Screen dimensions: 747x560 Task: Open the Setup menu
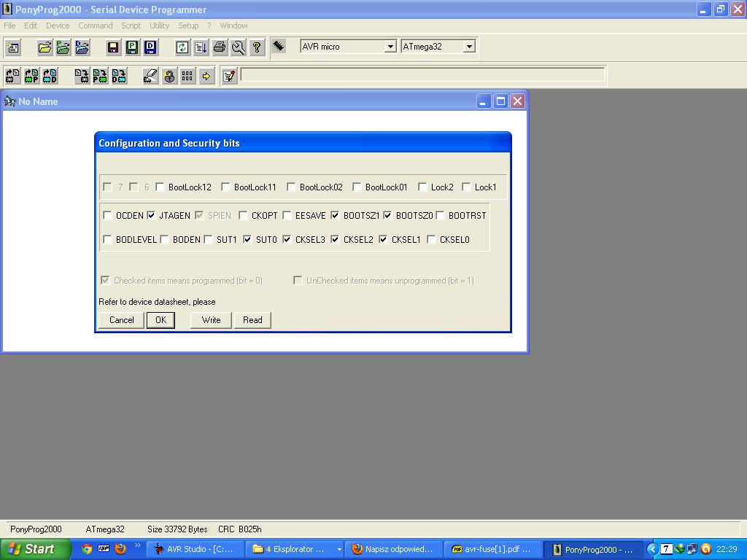pos(188,26)
